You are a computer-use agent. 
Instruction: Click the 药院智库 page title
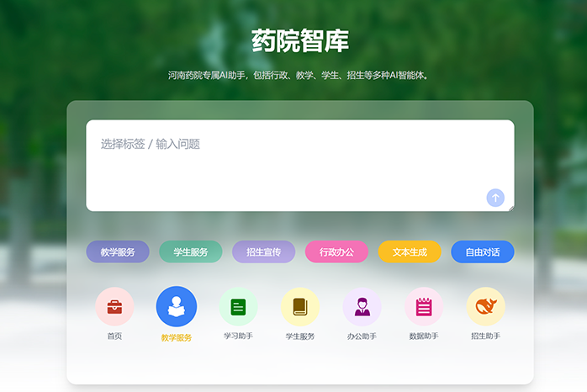[300, 40]
